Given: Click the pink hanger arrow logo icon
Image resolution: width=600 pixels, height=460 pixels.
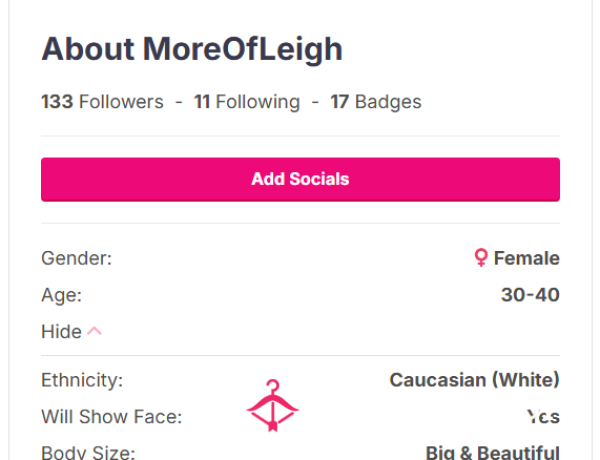Looking at the screenshot, I should click(x=272, y=405).
